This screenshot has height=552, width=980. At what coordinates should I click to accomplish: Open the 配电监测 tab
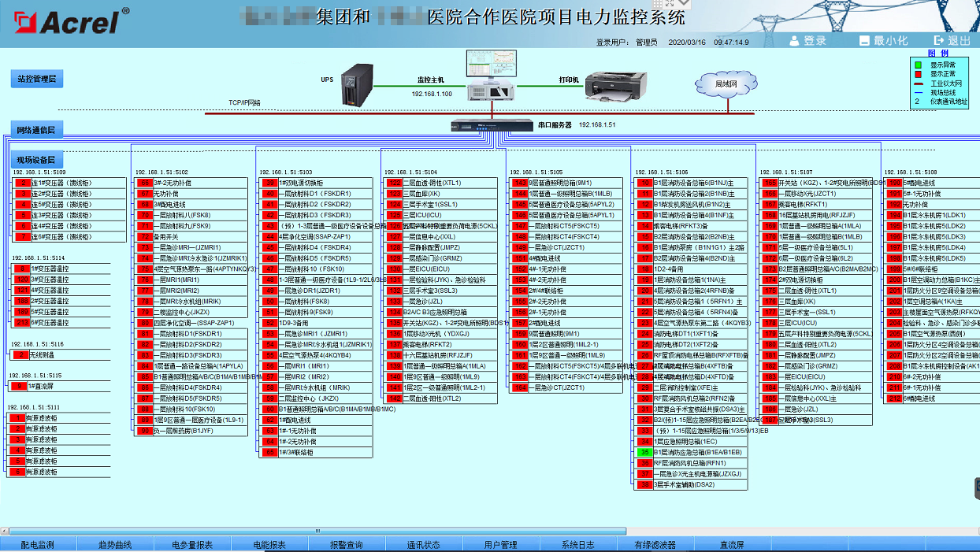[x=38, y=544]
